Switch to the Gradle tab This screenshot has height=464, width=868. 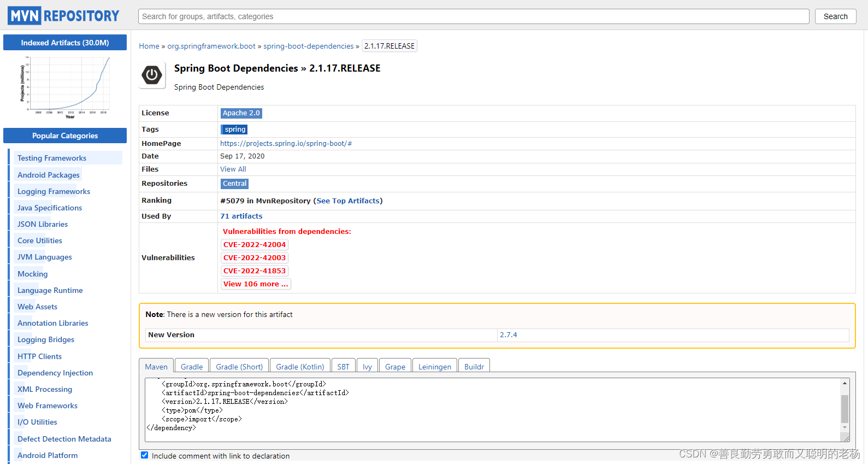click(192, 366)
